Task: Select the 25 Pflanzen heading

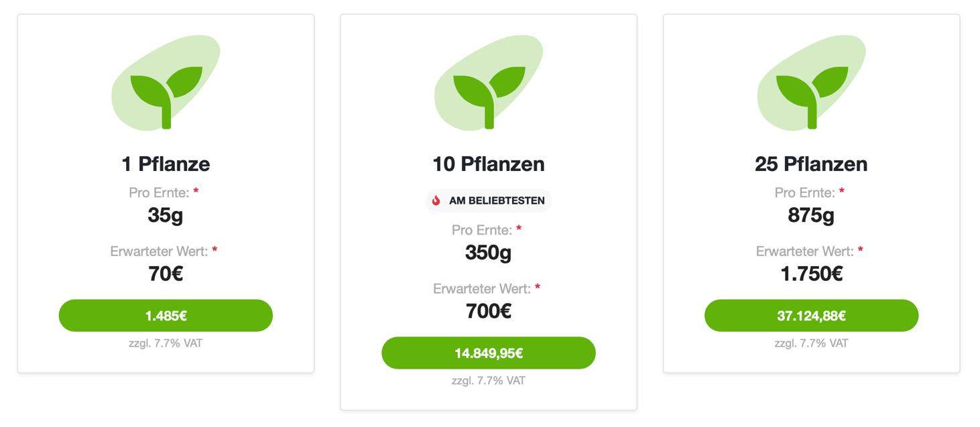Action: [x=811, y=164]
